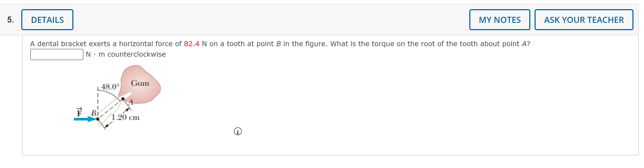Click the circled information symbol

click(238, 131)
